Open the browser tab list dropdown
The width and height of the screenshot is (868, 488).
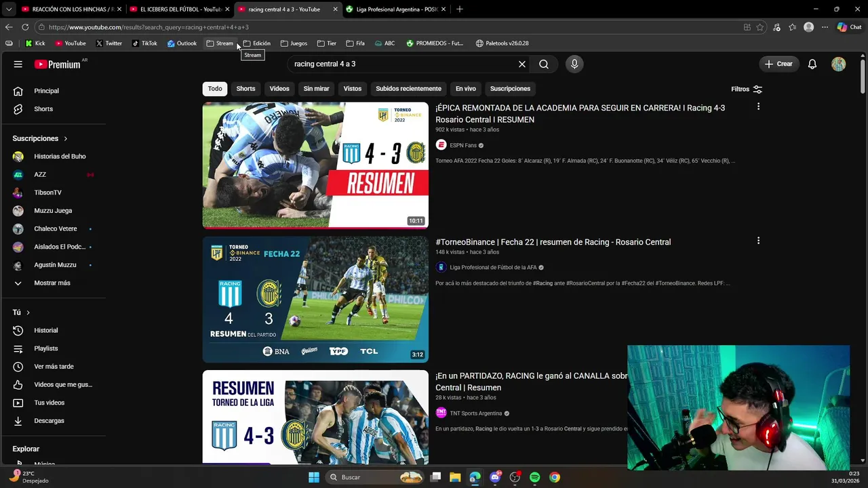(x=9, y=9)
